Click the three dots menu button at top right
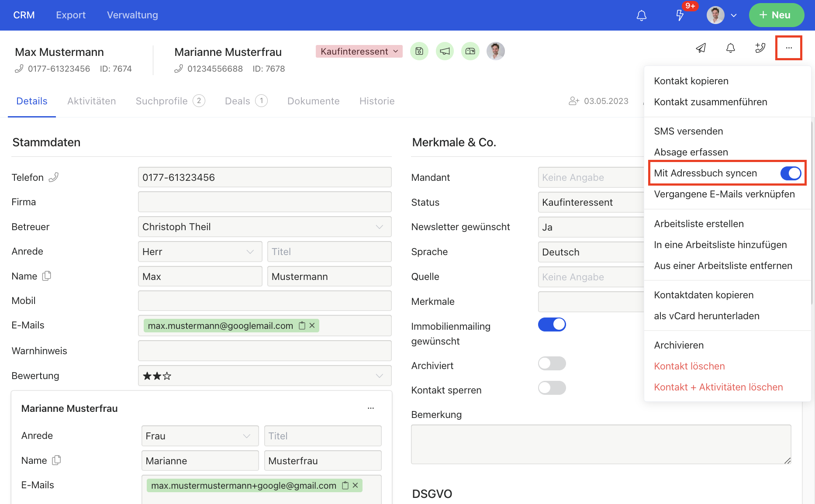The width and height of the screenshot is (815, 504). tap(788, 48)
